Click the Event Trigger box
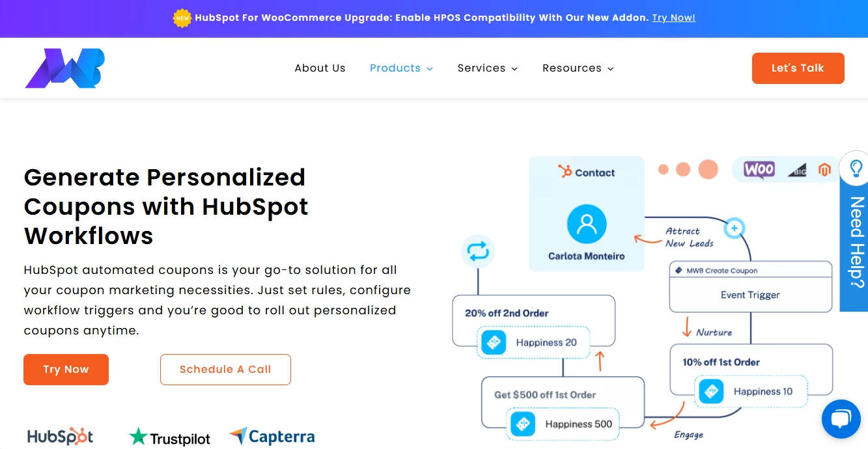Image resolution: width=868 pixels, height=449 pixels. tap(750, 295)
